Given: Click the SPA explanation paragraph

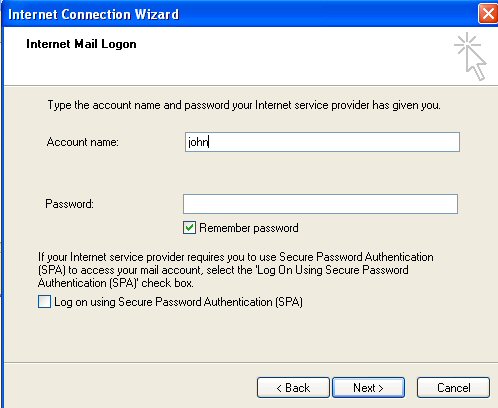Looking at the screenshot, I should (236, 270).
